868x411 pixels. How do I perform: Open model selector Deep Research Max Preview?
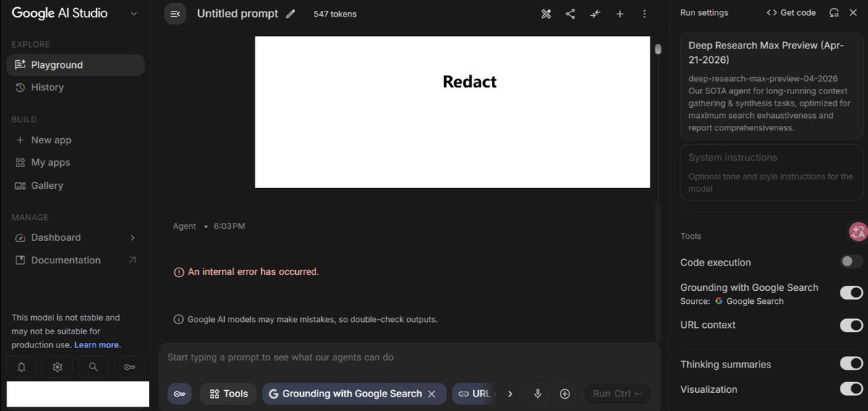pos(772,86)
